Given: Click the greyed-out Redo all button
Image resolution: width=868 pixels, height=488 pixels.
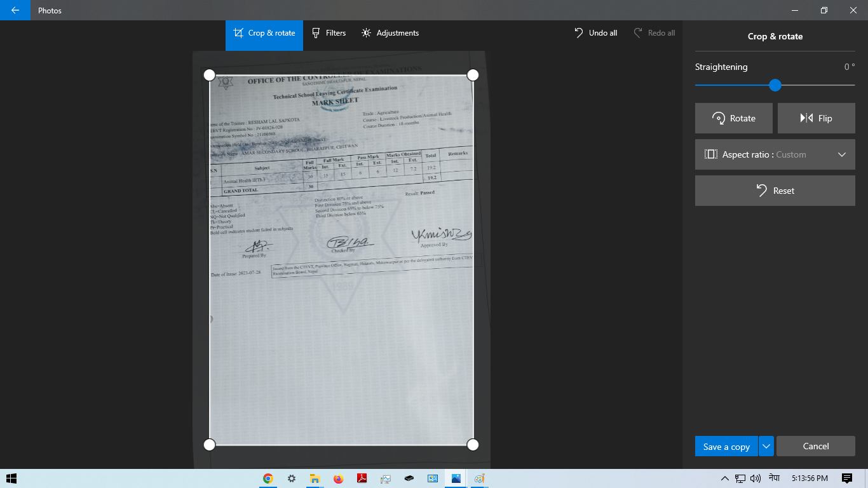Looking at the screenshot, I should point(654,33).
